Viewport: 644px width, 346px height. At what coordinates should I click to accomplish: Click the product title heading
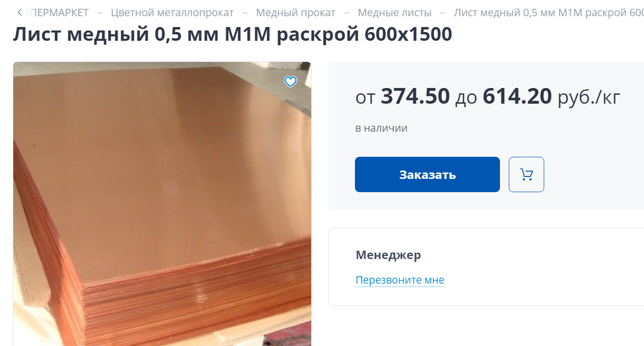point(233,34)
